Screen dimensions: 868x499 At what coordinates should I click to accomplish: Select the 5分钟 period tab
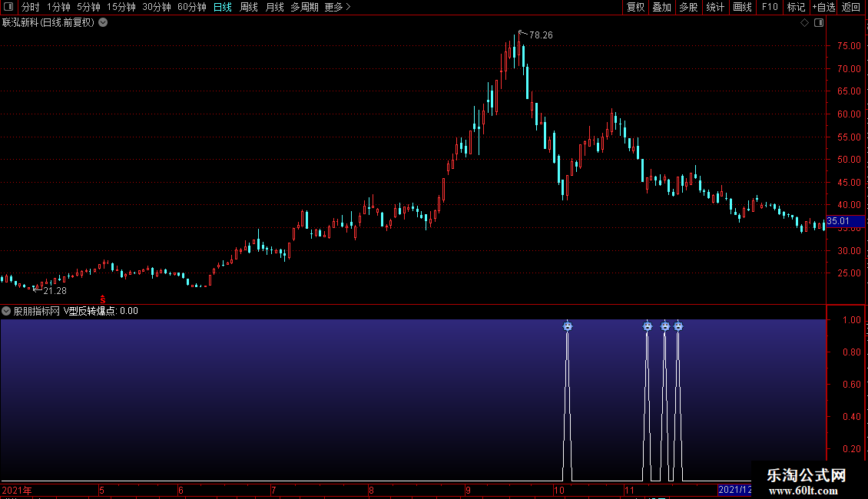[88, 7]
